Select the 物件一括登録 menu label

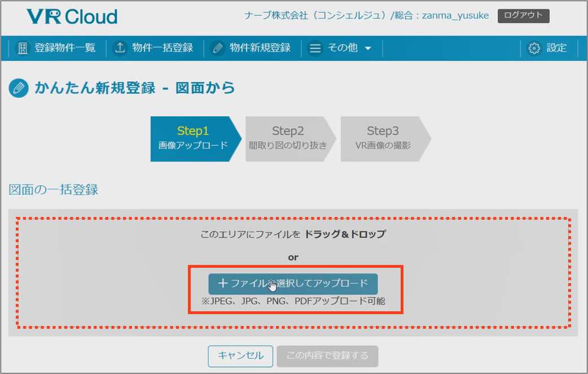coord(163,48)
